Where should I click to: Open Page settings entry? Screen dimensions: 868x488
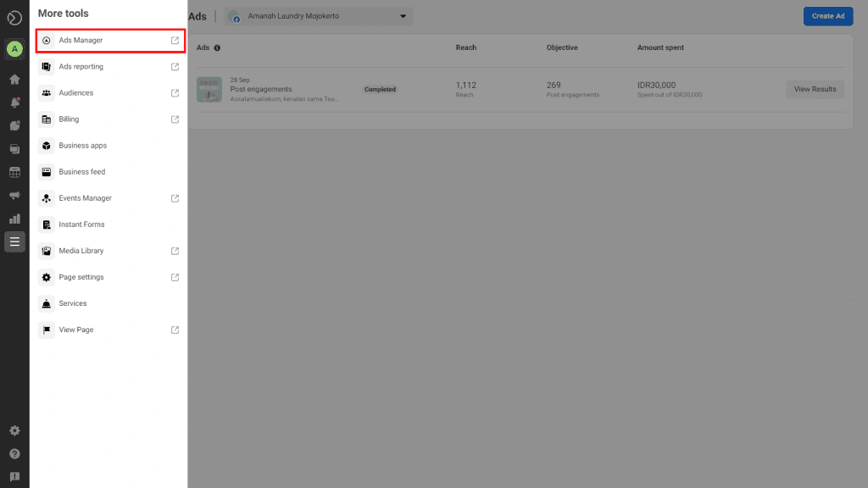click(x=110, y=277)
